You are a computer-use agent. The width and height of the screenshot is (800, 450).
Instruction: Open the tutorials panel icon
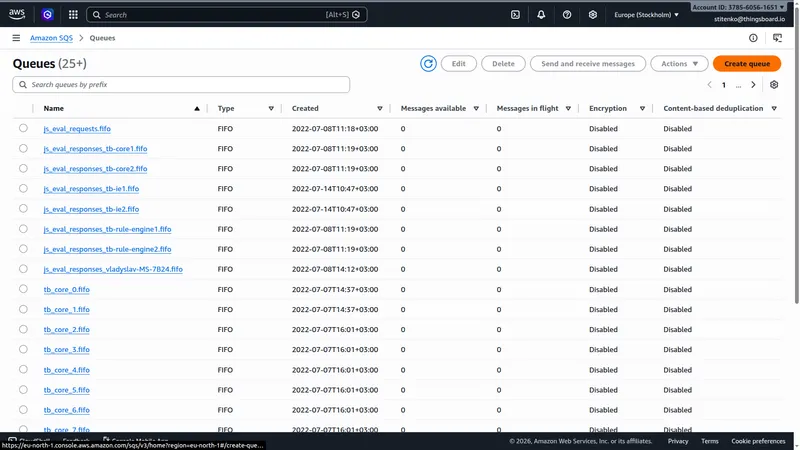[777, 38]
